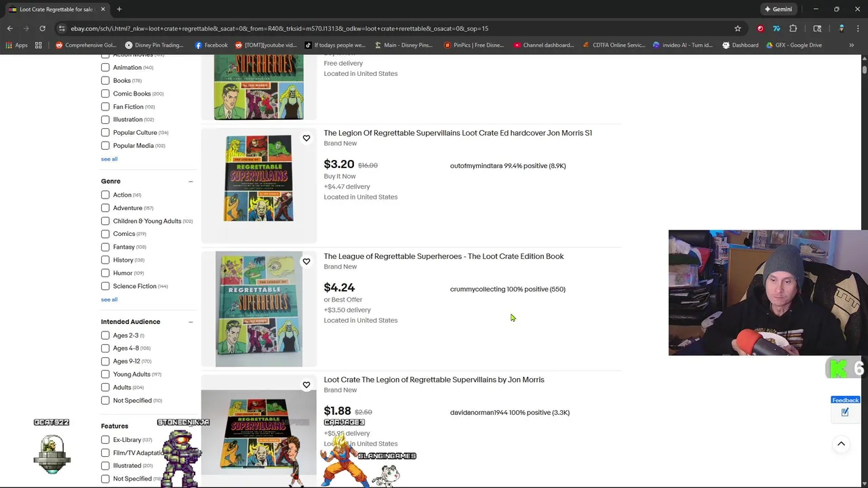The height and width of the screenshot is (488, 868).
Task: Check the Children & Young Adults filter
Action: pos(105,221)
